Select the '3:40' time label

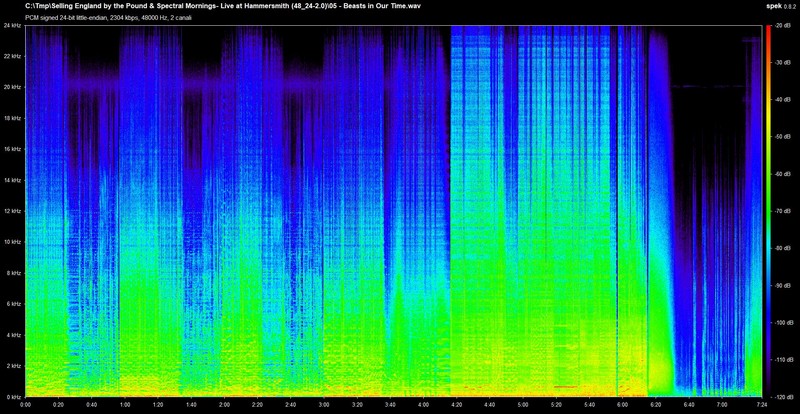390,404
